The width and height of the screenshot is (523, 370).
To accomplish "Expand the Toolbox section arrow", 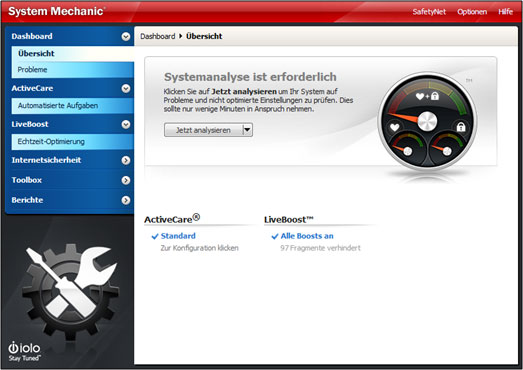I will click(126, 180).
